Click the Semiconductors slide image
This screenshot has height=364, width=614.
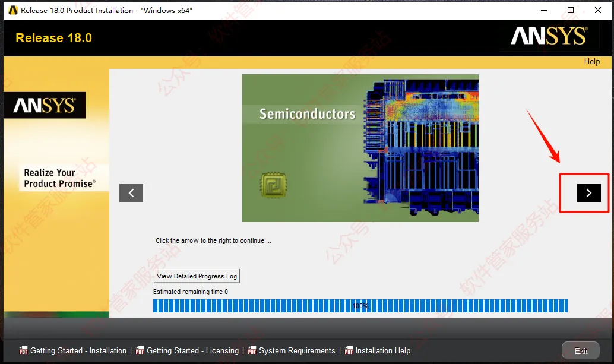[360, 148]
